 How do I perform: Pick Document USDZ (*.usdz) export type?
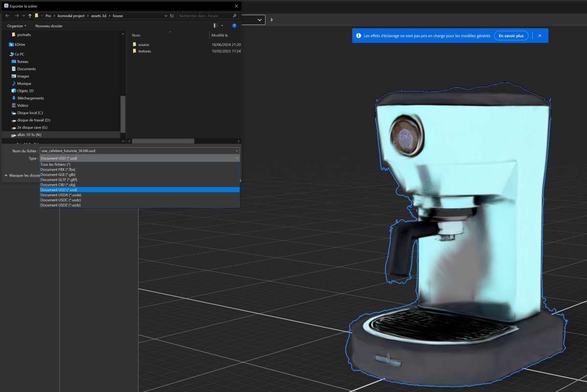(60, 205)
